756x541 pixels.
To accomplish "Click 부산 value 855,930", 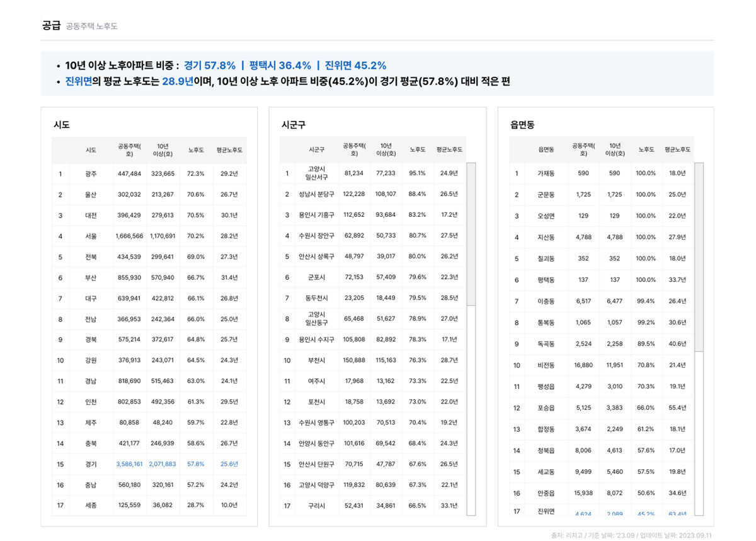I will pyautogui.click(x=129, y=277).
